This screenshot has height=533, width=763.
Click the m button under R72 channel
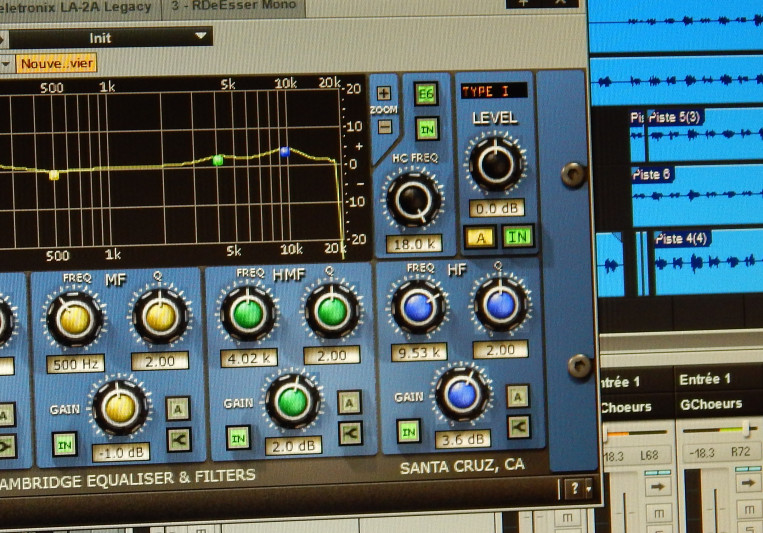(x=749, y=510)
